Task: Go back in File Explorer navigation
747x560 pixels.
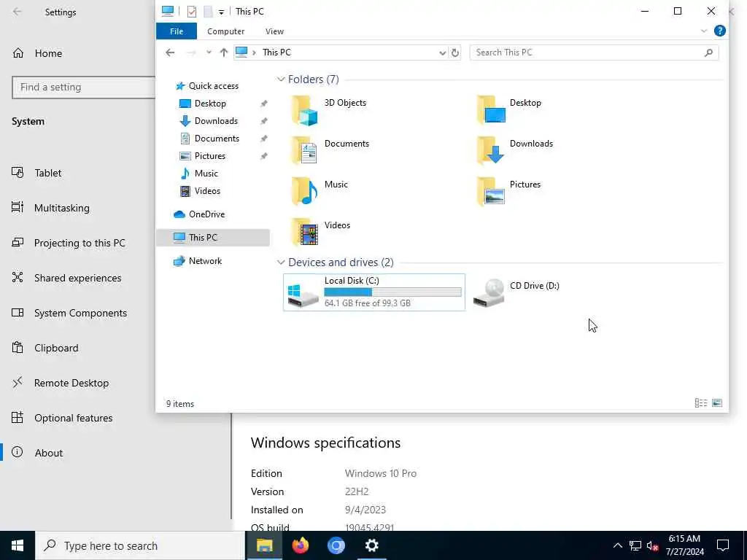Action: click(170, 52)
